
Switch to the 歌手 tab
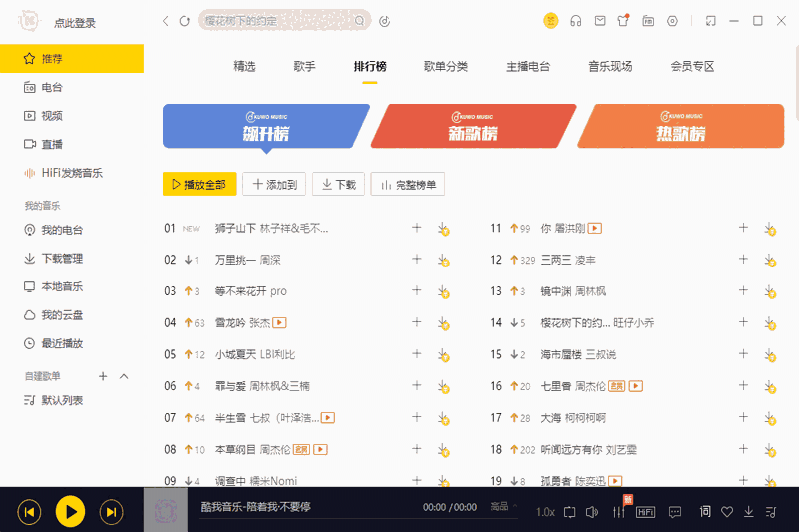[305, 66]
